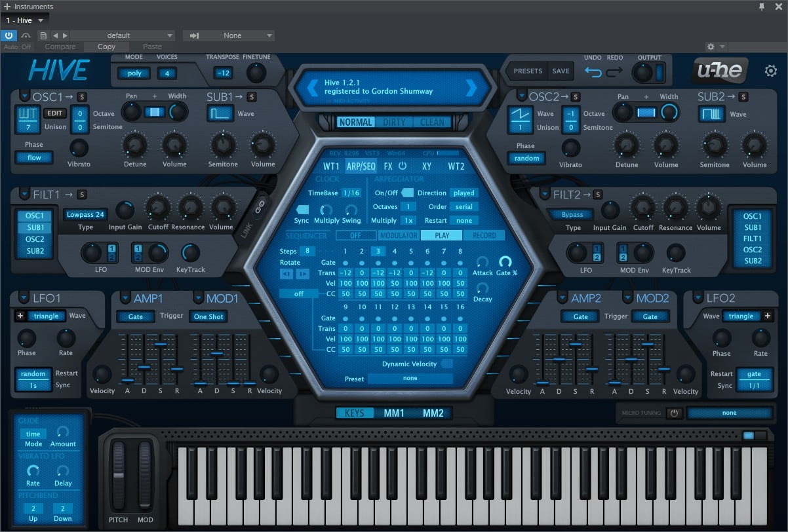Expand the OSC1 panel menu arrow
The image size is (788, 532).
[x=24, y=96]
